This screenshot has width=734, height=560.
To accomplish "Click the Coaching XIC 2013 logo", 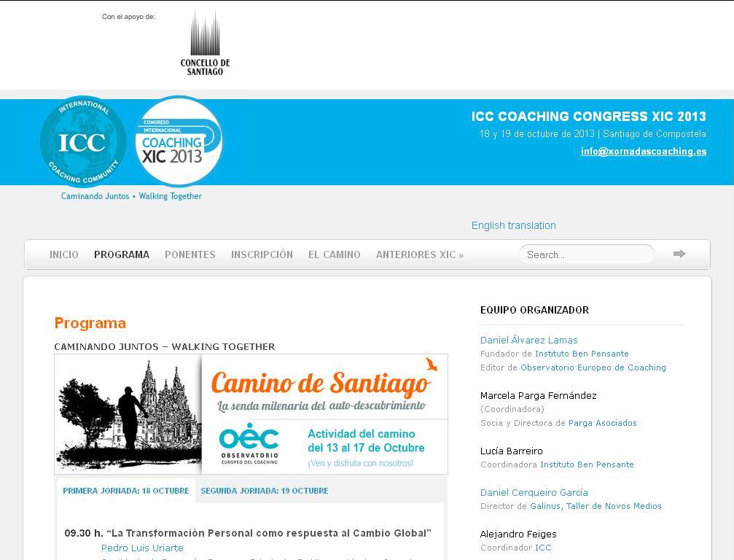I will pyautogui.click(x=179, y=141).
